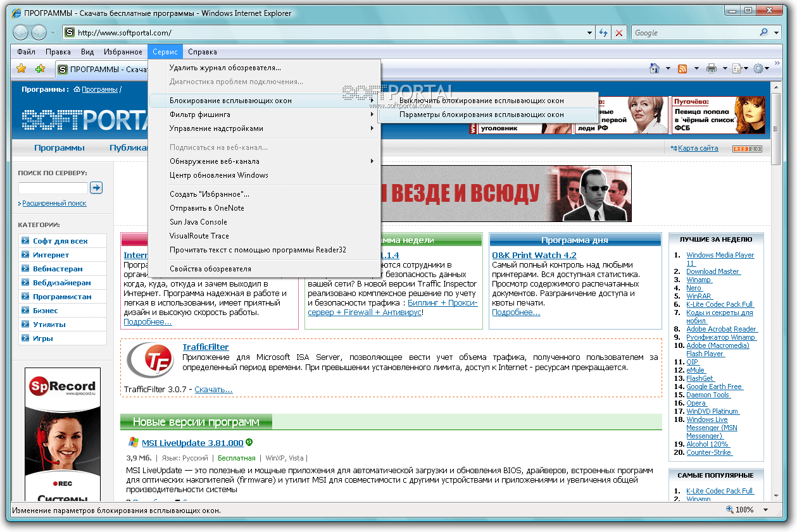Expand the address bar URL history dropdown
797x532 pixels.
point(589,33)
